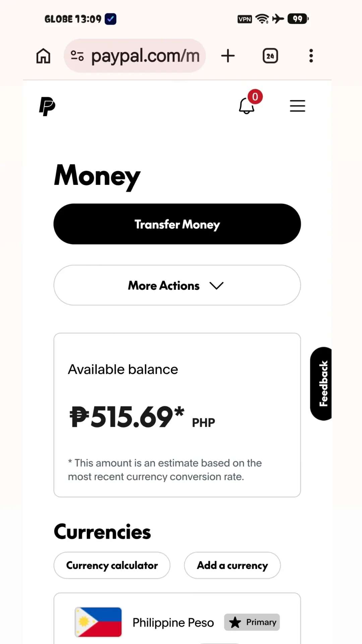Click the PayPal logo

coord(47,106)
